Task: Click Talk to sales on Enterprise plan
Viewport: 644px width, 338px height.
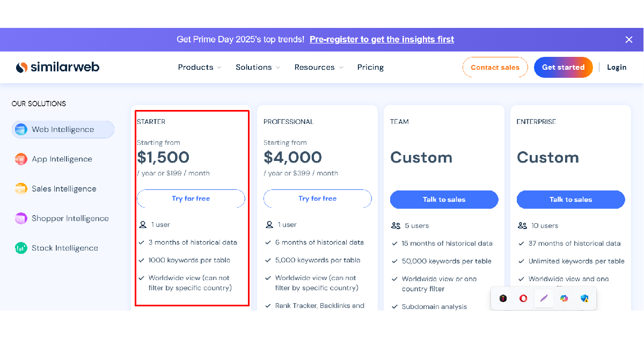Action: 571,200
